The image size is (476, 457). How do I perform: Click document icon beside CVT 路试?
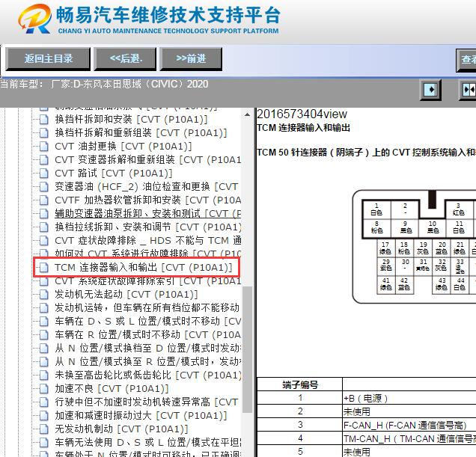point(44,174)
